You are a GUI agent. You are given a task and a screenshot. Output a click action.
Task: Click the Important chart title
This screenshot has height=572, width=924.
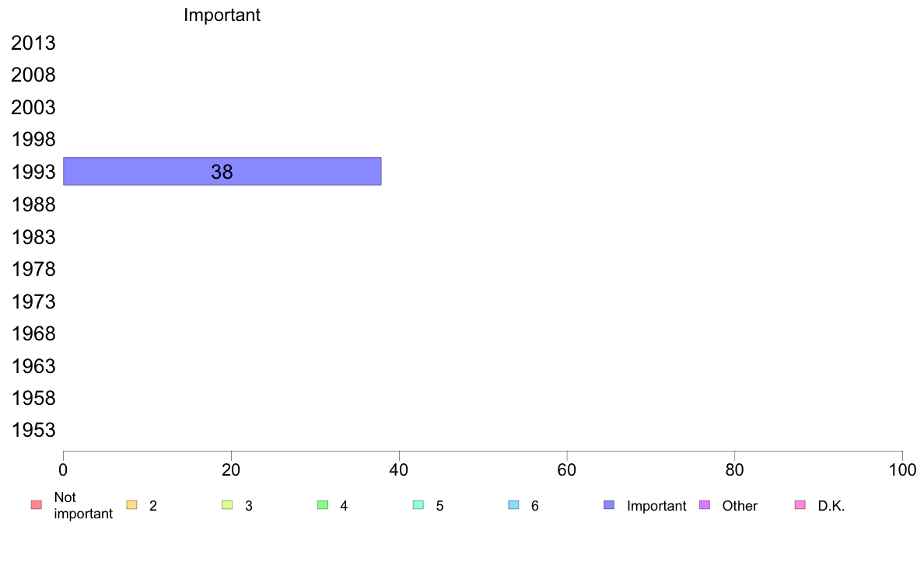tap(222, 15)
